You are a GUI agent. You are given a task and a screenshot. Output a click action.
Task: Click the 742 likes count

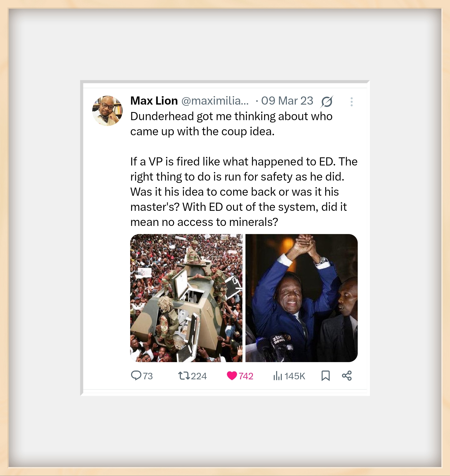[246, 376]
